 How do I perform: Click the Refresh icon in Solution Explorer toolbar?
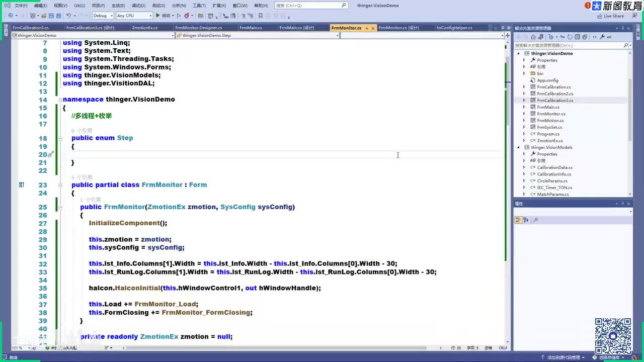tap(570, 37)
